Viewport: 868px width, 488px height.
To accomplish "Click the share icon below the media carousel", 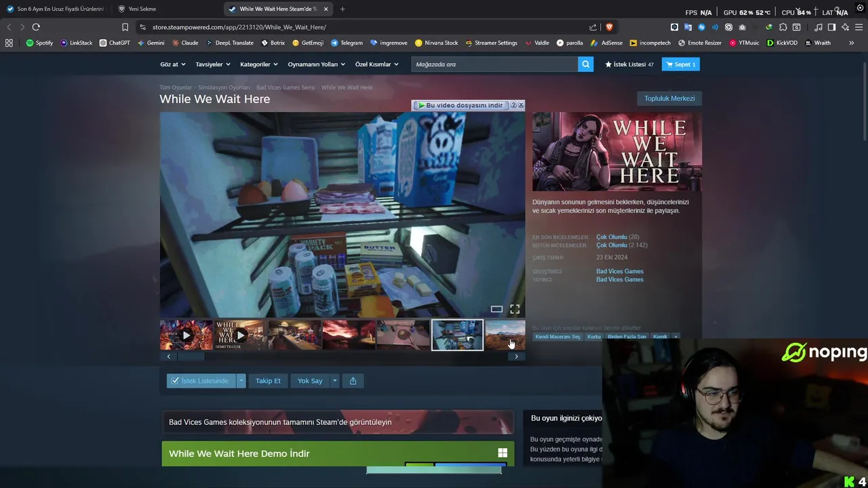I will coord(353,381).
